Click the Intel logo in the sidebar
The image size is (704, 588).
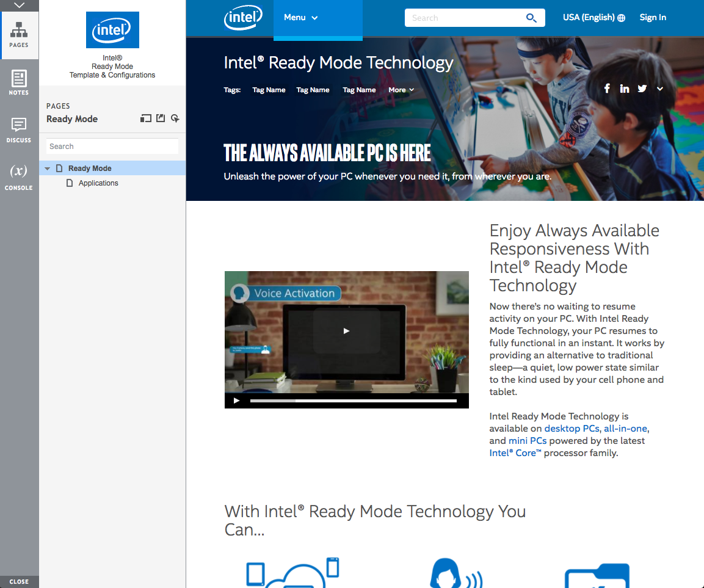112,30
